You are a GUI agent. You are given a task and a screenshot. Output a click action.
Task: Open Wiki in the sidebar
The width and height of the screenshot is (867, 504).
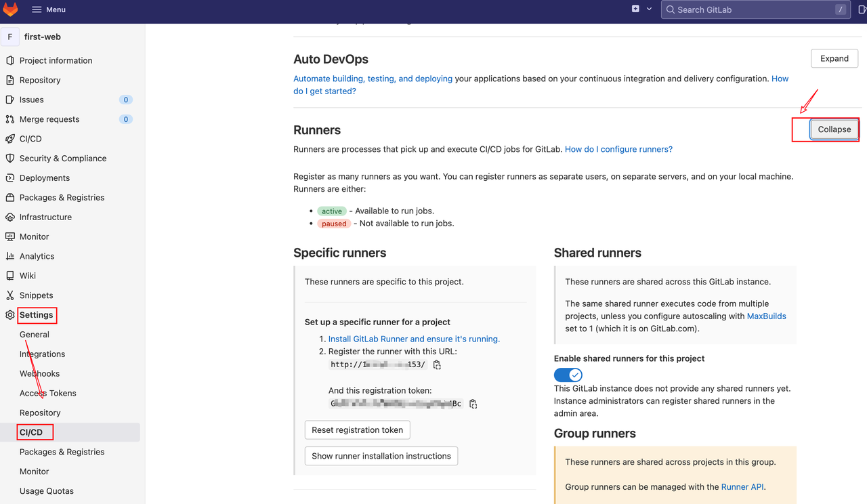[x=28, y=276]
